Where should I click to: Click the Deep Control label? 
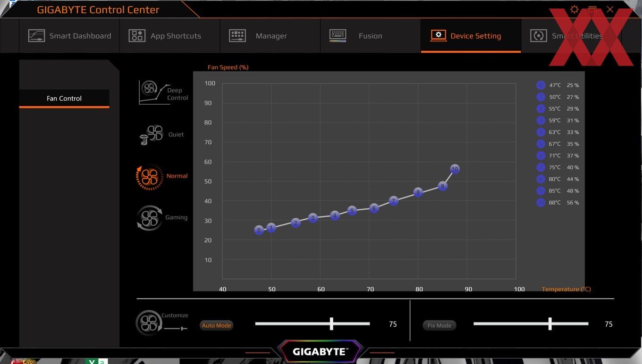click(177, 94)
